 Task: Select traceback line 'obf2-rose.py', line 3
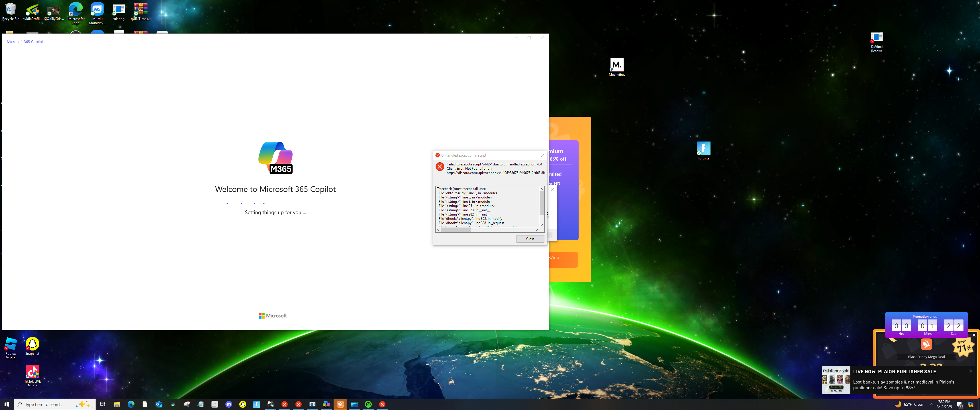[x=468, y=193]
